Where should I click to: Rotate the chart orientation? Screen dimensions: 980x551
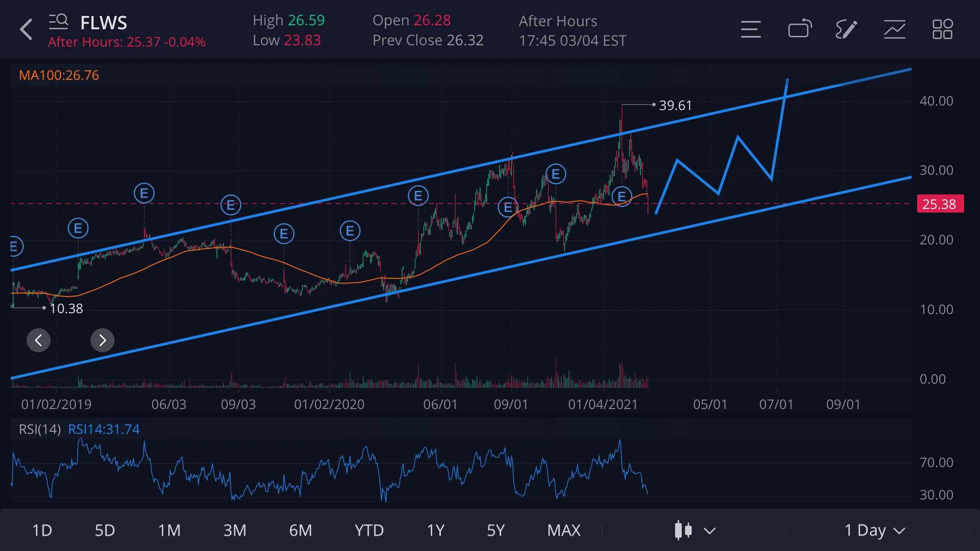coord(800,29)
